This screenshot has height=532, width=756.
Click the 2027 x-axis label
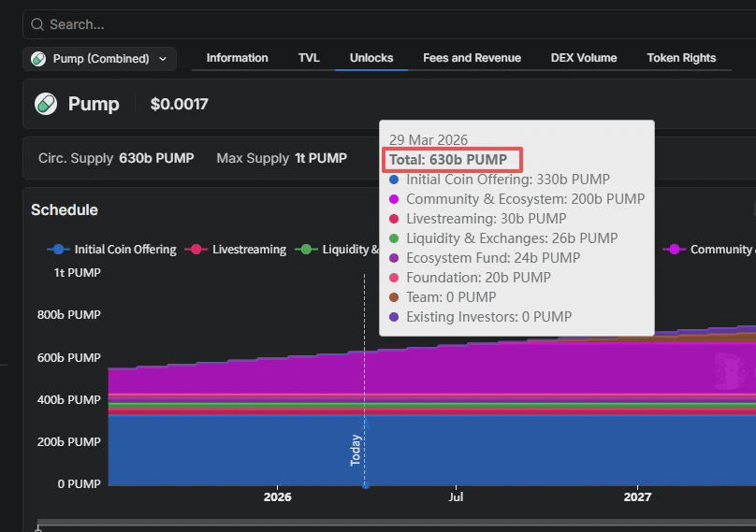637,496
